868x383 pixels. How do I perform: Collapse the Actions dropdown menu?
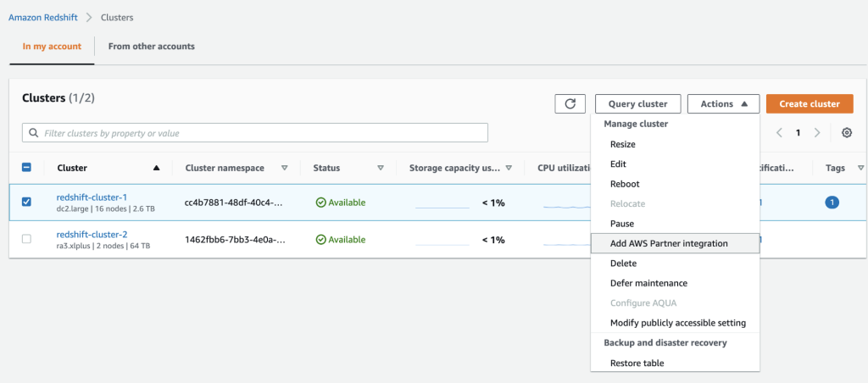[x=724, y=103]
